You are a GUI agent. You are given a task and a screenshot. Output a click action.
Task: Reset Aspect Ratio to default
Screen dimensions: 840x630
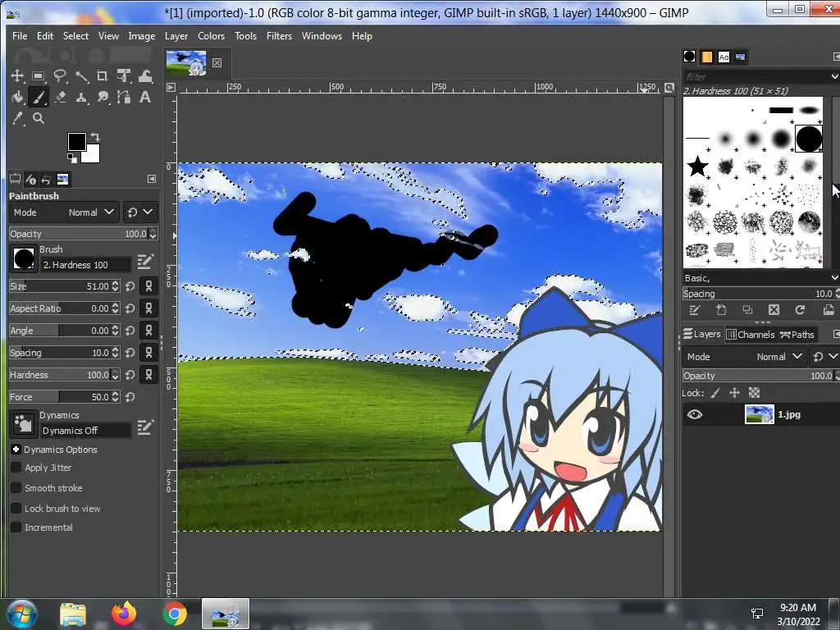[x=130, y=308]
